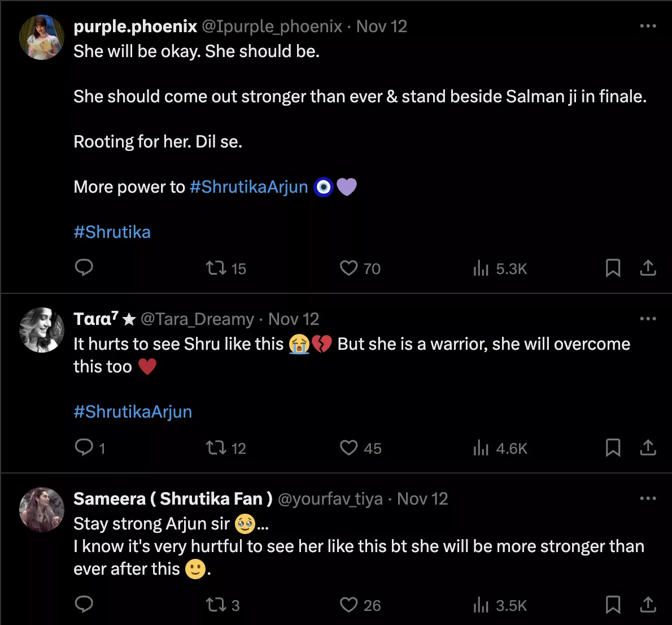672x625 pixels.
Task: Retweet purple.phoenix's post with 15 retweets
Action: point(216,268)
